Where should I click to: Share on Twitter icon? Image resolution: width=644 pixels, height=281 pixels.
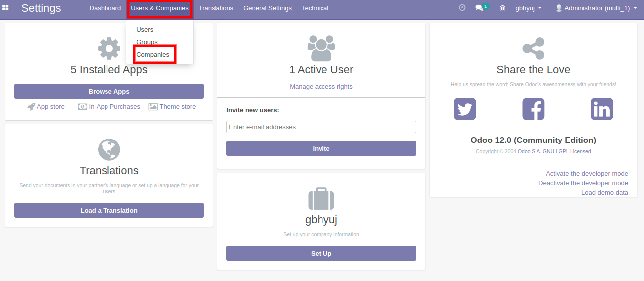465,109
